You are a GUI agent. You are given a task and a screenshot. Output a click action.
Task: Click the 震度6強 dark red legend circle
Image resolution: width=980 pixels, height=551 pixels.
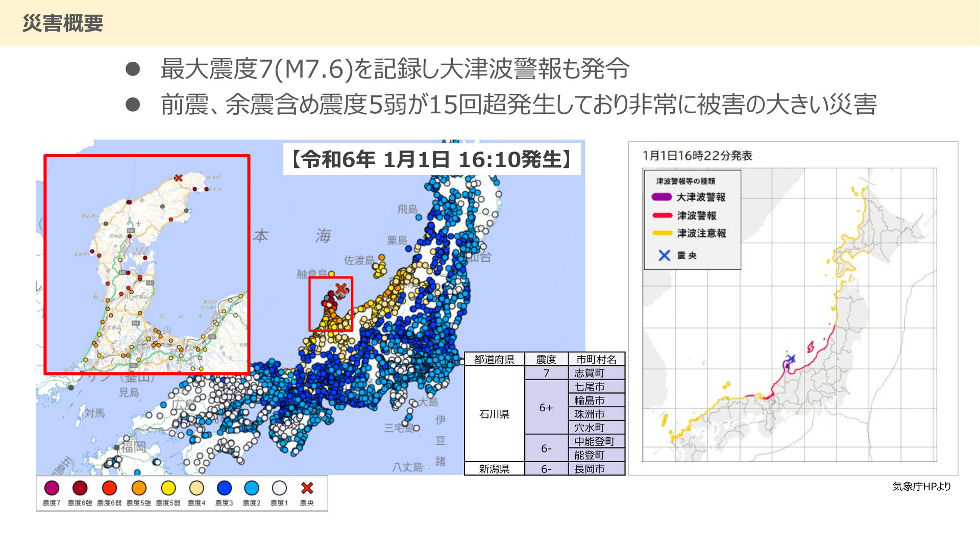80,488
